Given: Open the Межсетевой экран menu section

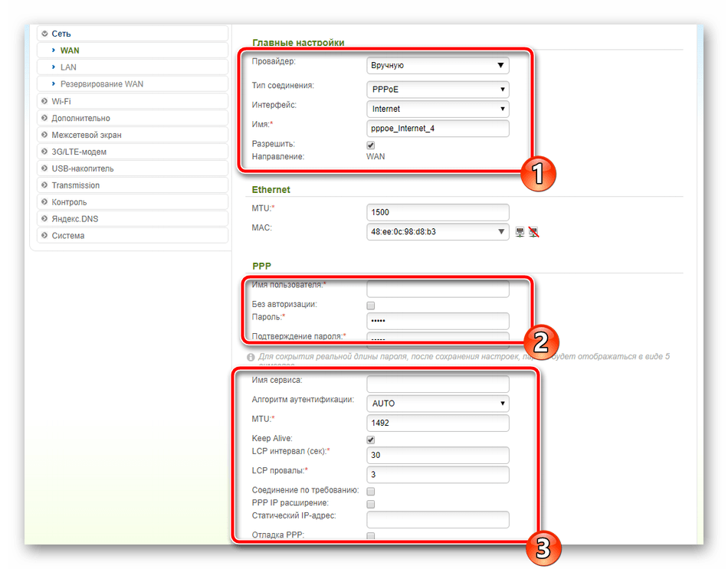Looking at the screenshot, I should (133, 135).
